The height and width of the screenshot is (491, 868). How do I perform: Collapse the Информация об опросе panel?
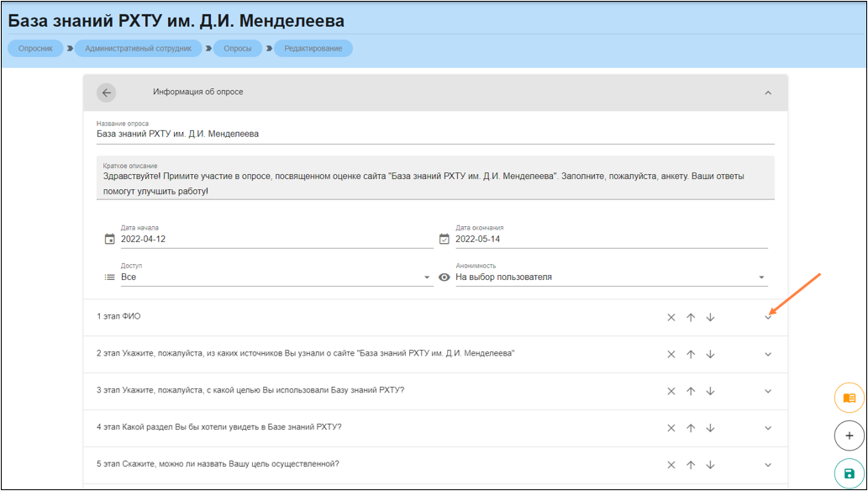(768, 92)
